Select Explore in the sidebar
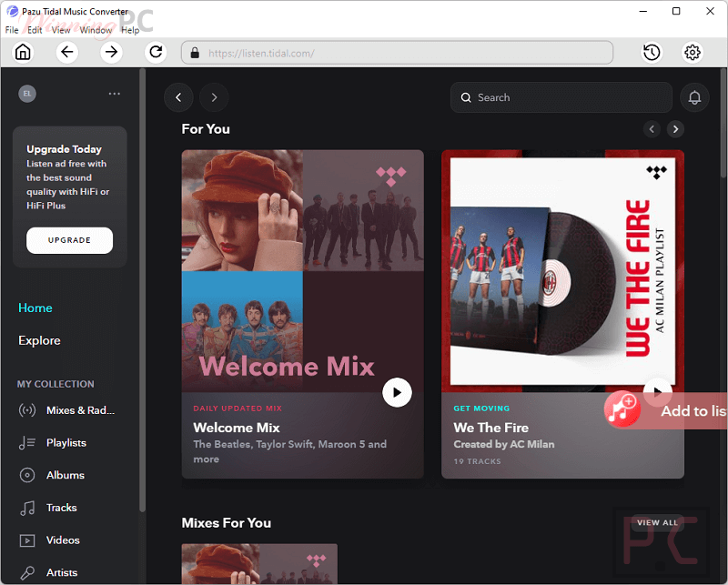 tap(39, 340)
